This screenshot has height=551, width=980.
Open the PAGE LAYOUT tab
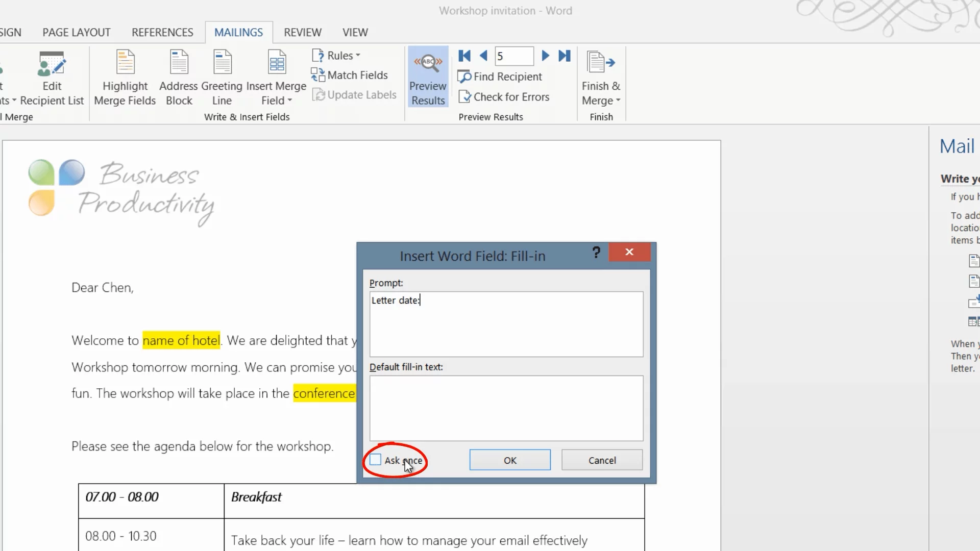(x=77, y=32)
